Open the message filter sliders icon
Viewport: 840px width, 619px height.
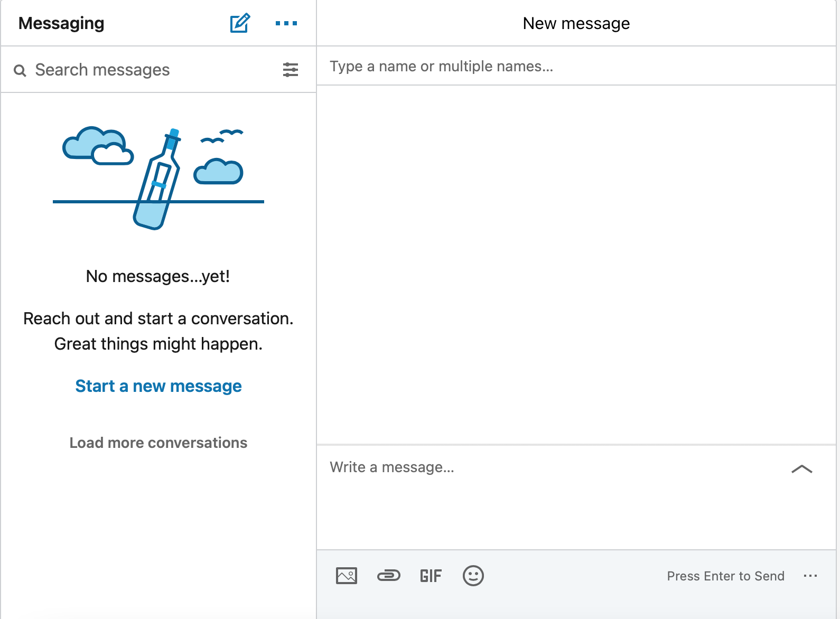[x=290, y=70]
